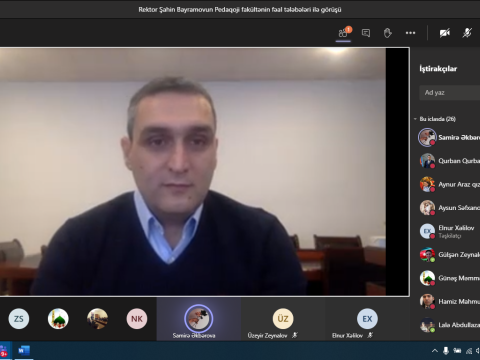Click the NK participant avatar in bottom strip
Image resolution: width=480 pixels, height=360 pixels.
[137, 319]
